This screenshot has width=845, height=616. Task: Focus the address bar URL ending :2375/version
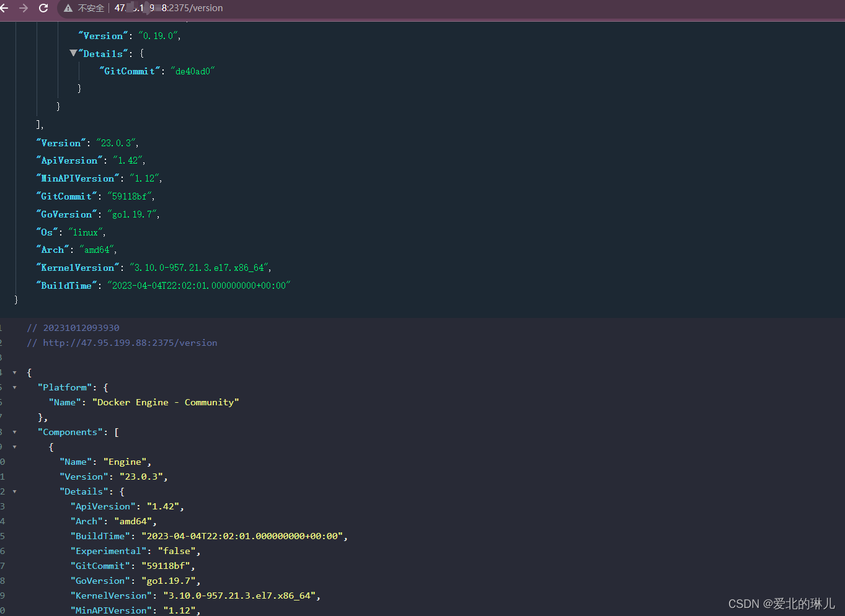coord(169,8)
